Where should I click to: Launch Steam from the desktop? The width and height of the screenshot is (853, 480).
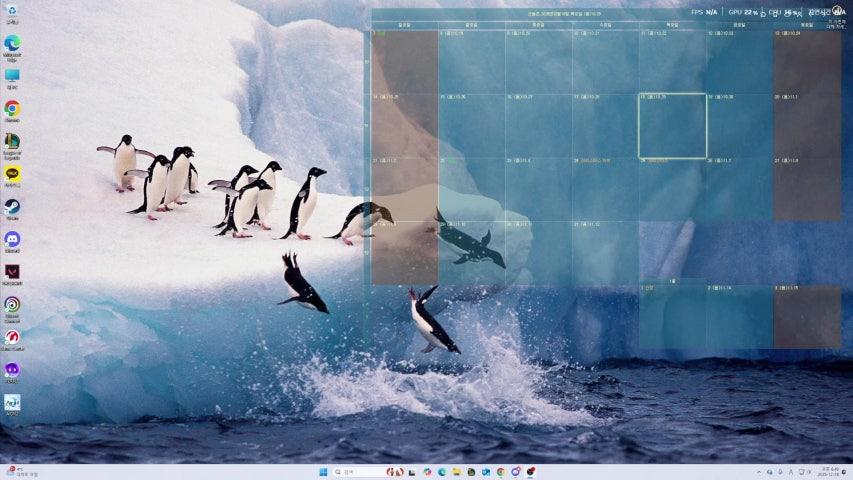coord(12,207)
